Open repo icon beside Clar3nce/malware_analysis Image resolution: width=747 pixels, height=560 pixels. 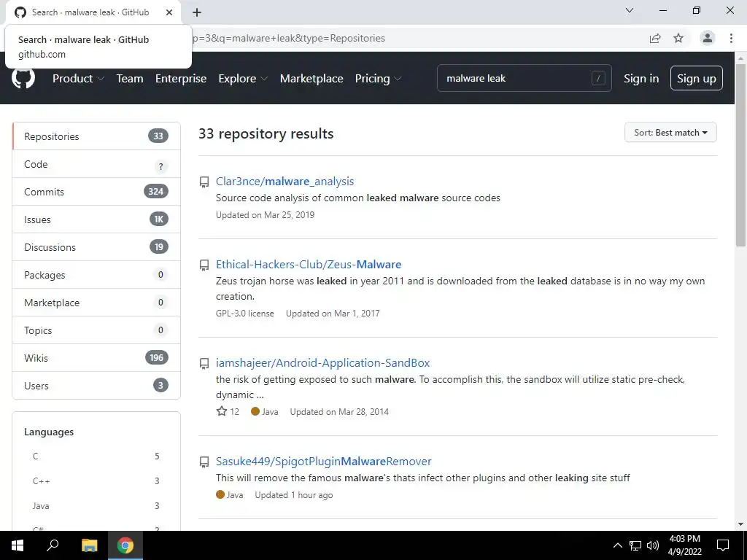pos(204,182)
